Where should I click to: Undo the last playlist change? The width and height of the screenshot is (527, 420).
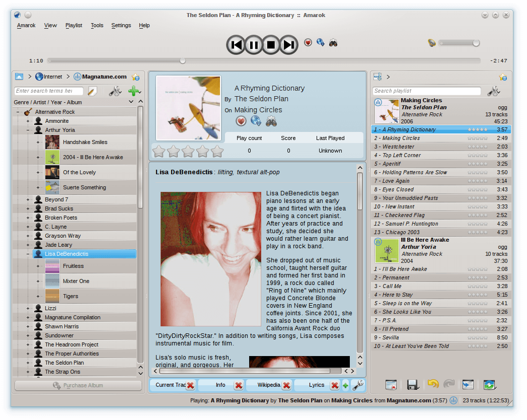[433, 384]
